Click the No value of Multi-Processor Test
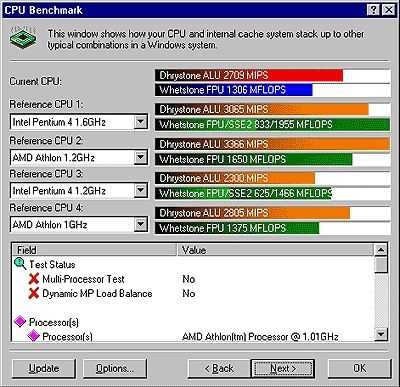400x387 pixels. (x=189, y=279)
